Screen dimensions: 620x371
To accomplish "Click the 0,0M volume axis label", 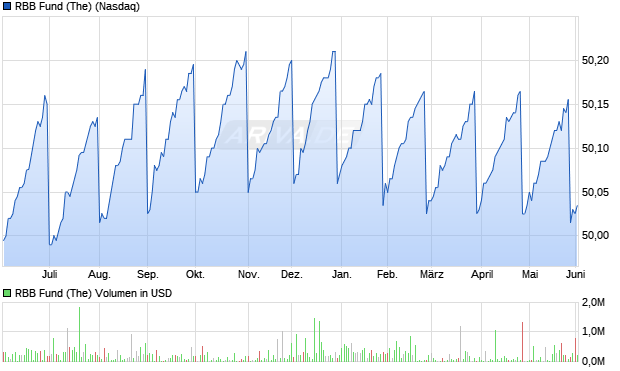I will (x=594, y=361).
